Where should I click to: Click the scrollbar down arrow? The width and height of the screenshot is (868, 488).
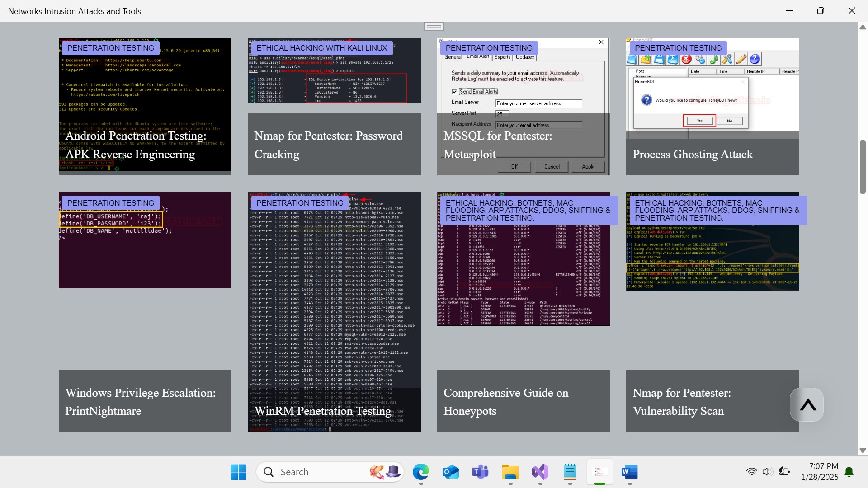coord(863,450)
